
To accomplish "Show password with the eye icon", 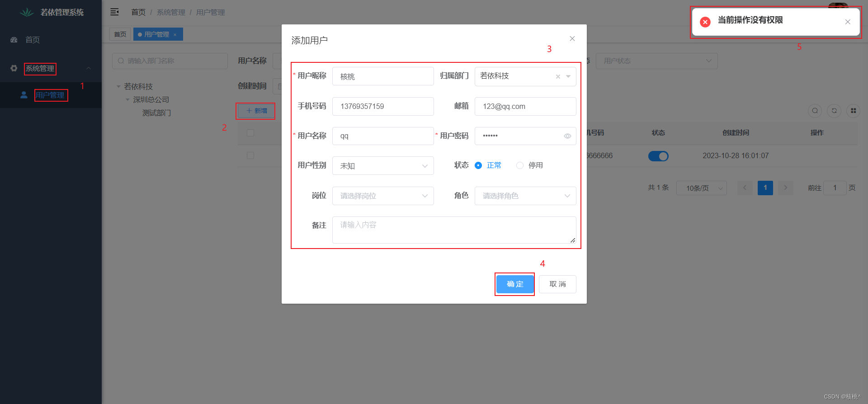I will click(567, 136).
